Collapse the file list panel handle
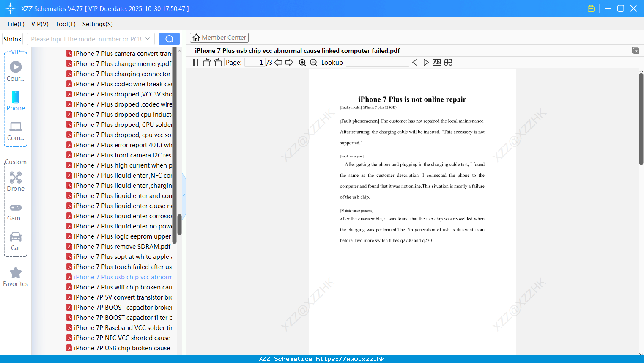The height and width of the screenshot is (363, 644). 184,195
